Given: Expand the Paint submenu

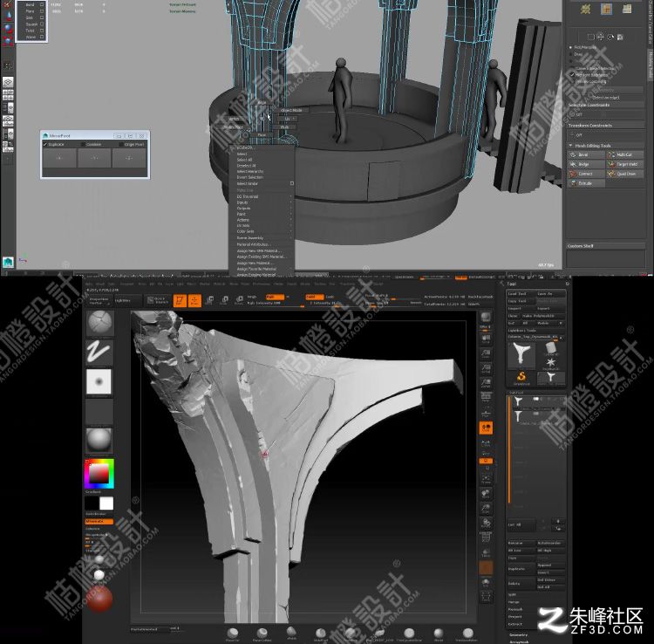Looking at the screenshot, I should coord(262,214).
